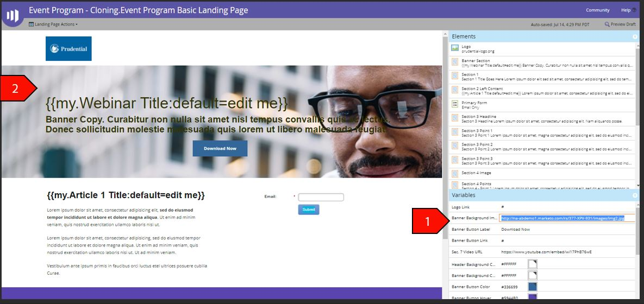This screenshot has height=304, width=644.
Task: Select the Section 2 Left Content icon
Action: point(455,90)
